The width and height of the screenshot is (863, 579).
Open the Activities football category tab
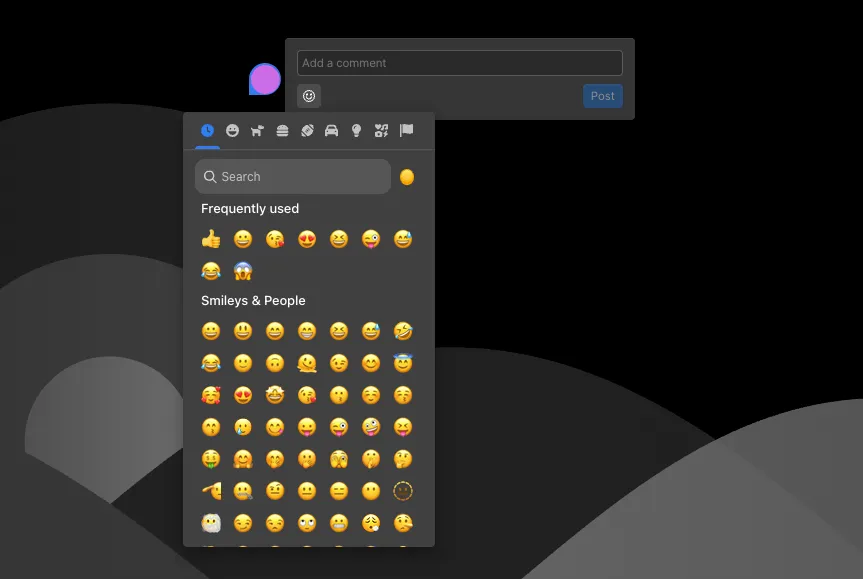(307, 130)
